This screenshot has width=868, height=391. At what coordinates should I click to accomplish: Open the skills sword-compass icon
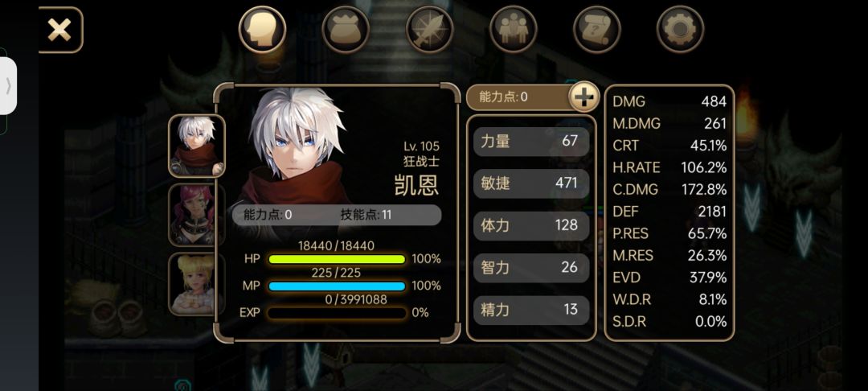[429, 29]
